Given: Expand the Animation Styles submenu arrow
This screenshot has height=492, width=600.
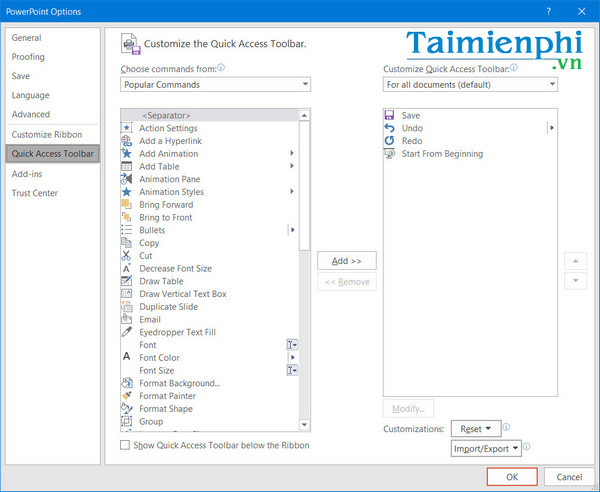Looking at the screenshot, I should click(292, 191).
